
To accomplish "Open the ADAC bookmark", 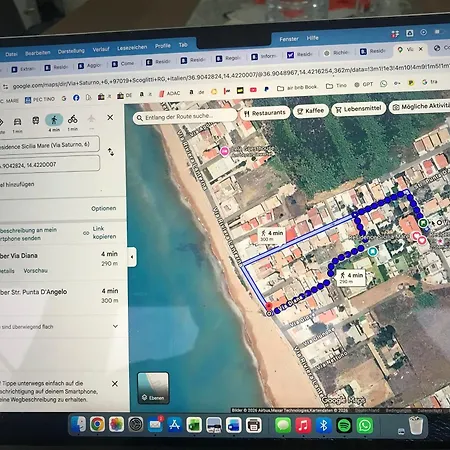I will 169,93.
